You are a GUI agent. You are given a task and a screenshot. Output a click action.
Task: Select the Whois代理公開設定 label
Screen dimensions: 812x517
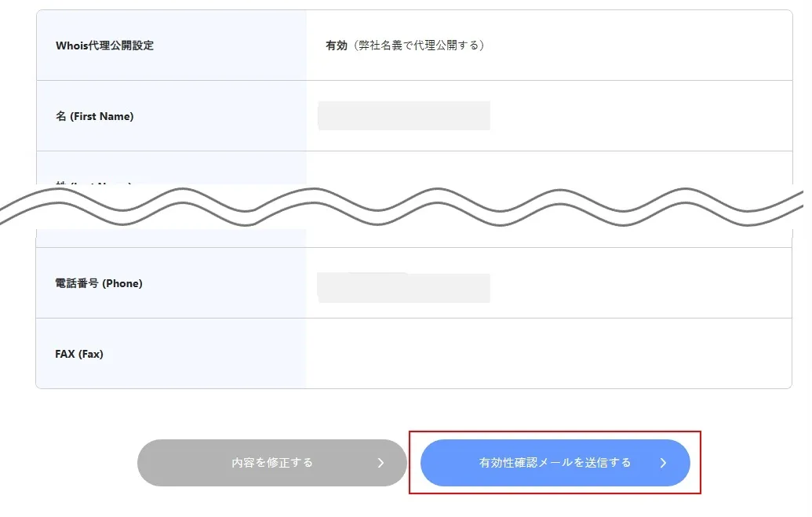pos(104,46)
